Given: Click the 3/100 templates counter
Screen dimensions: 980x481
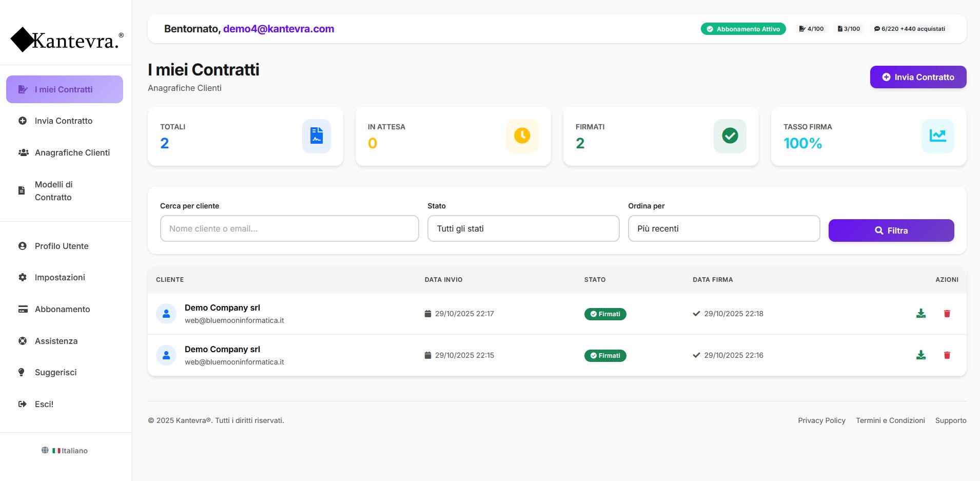Looking at the screenshot, I should (x=849, y=29).
